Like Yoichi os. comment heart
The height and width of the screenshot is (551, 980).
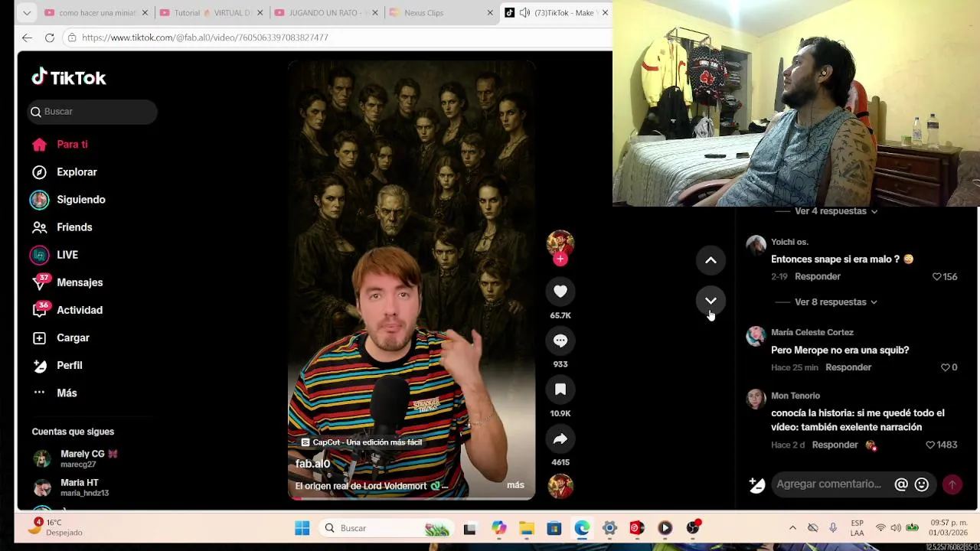(x=936, y=277)
